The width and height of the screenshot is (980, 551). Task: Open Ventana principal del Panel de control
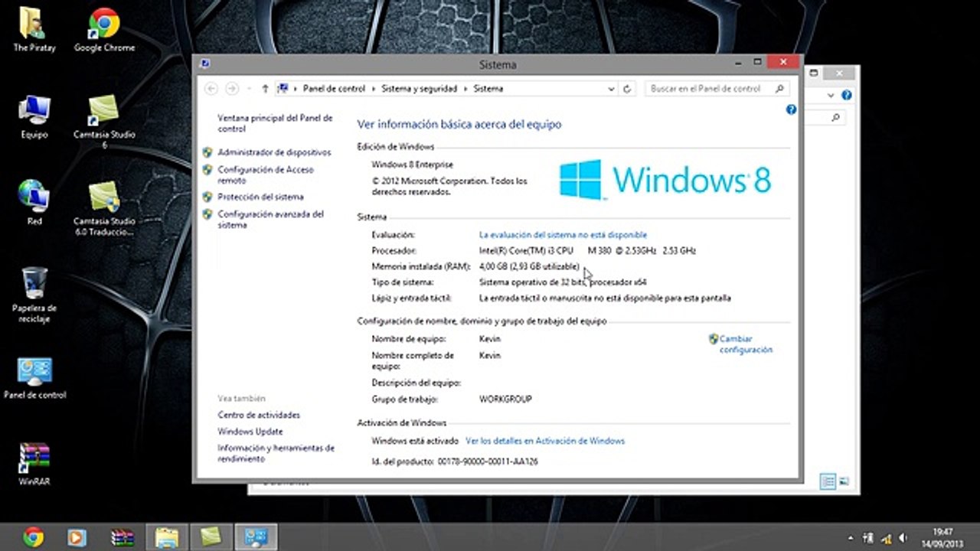click(x=275, y=123)
